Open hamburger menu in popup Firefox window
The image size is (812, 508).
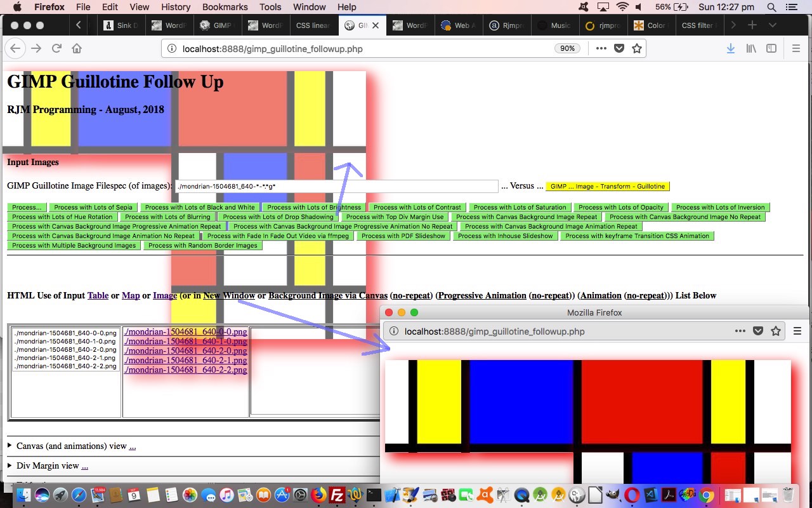(797, 331)
